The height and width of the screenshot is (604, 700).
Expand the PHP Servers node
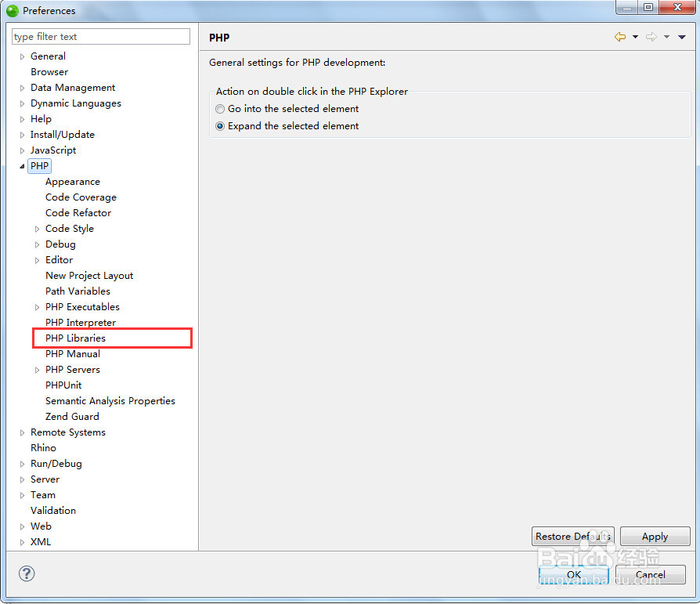tap(37, 370)
